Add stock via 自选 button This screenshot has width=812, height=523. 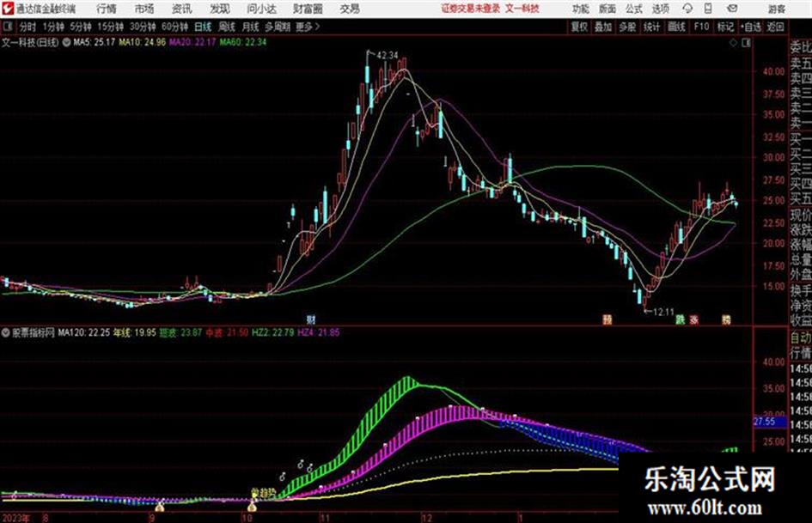pyautogui.click(x=750, y=27)
